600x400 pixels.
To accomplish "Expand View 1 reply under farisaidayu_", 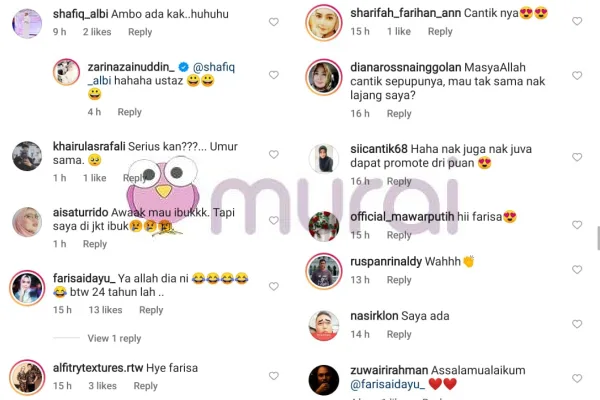I will 114,338.
